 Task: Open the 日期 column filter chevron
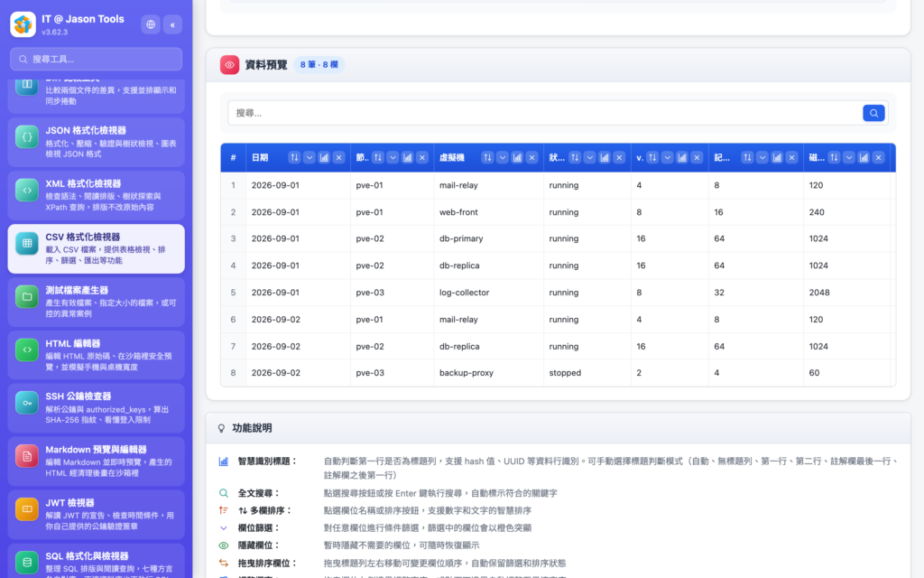coord(310,157)
